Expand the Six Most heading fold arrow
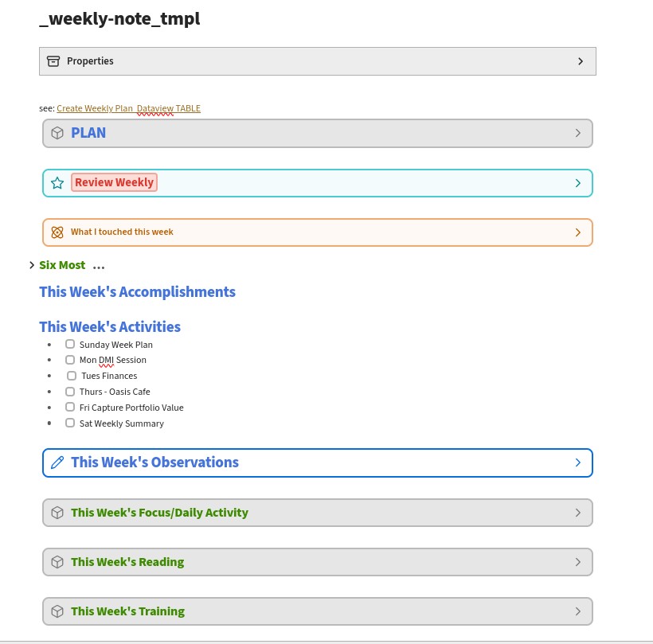 click(x=32, y=265)
